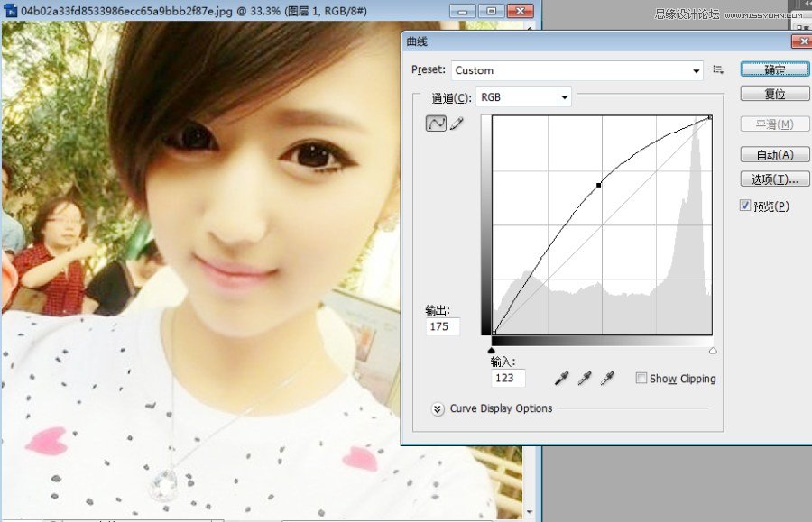Pick the gray point eyedropper
The height and width of the screenshot is (522, 812).
point(585,379)
